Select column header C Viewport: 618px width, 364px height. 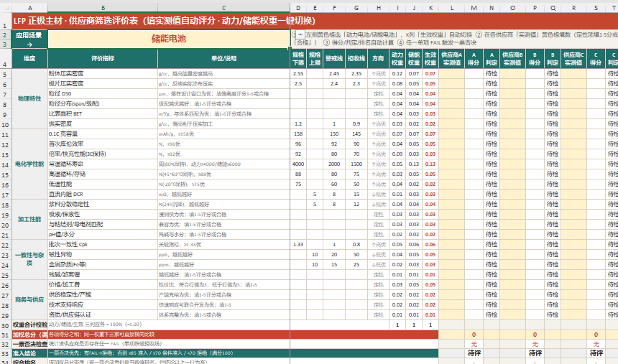point(224,8)
